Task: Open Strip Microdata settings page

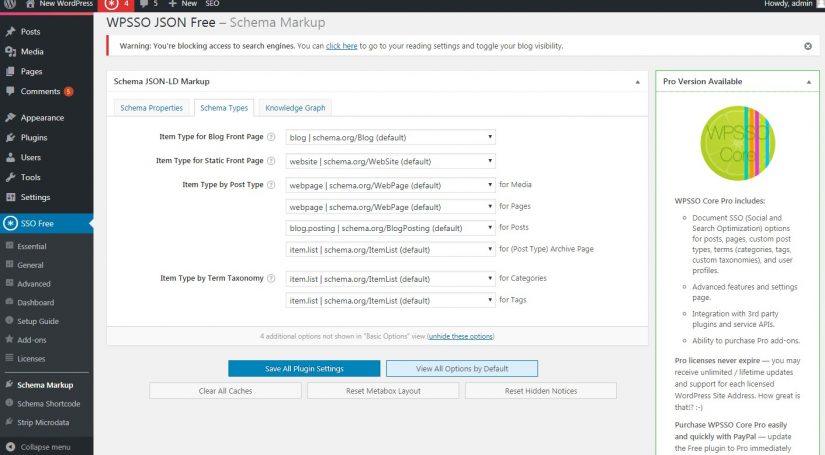Action: [x=43, y=422]
